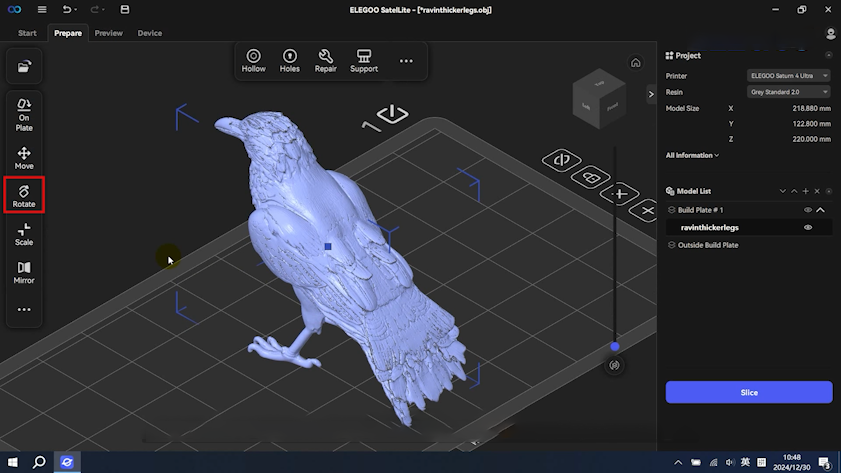Open the Holes tool
The width and height of the screenshot is (841, 473).
tap(290, 61)
